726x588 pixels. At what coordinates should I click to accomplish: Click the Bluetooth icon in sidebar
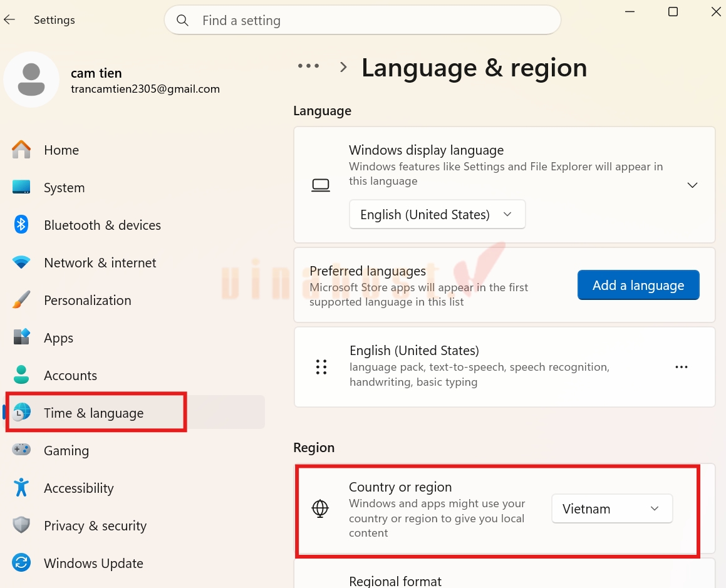tap(21, 225)
